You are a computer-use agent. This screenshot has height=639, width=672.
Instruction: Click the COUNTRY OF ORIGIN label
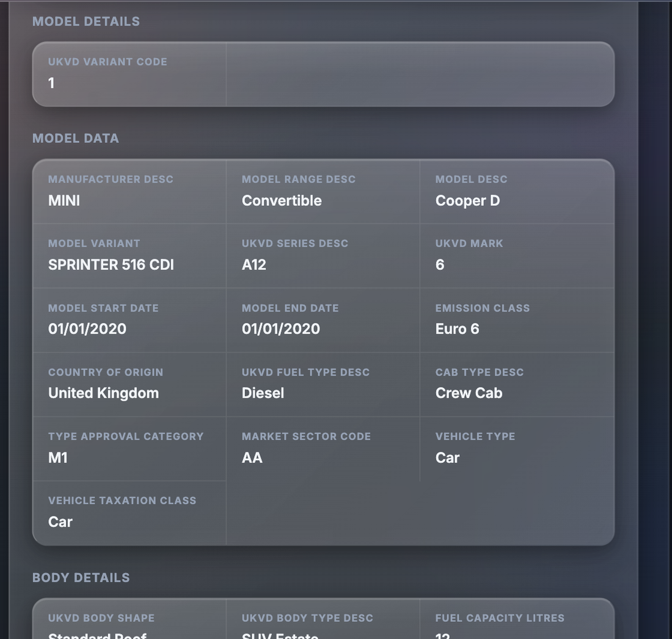click(106, 373)
